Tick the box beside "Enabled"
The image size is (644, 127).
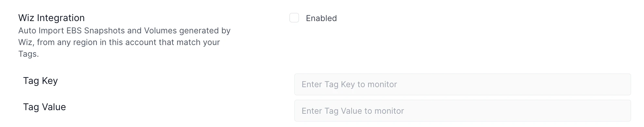coord(294,18)
